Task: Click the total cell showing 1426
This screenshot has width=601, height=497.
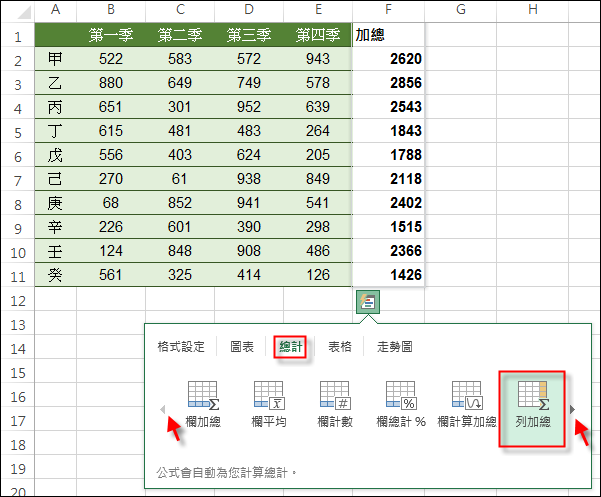Action: 388,275
